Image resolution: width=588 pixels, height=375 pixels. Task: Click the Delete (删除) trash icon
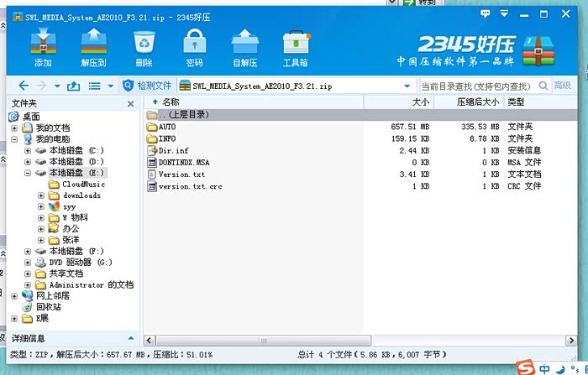click(x=144, y=48)
